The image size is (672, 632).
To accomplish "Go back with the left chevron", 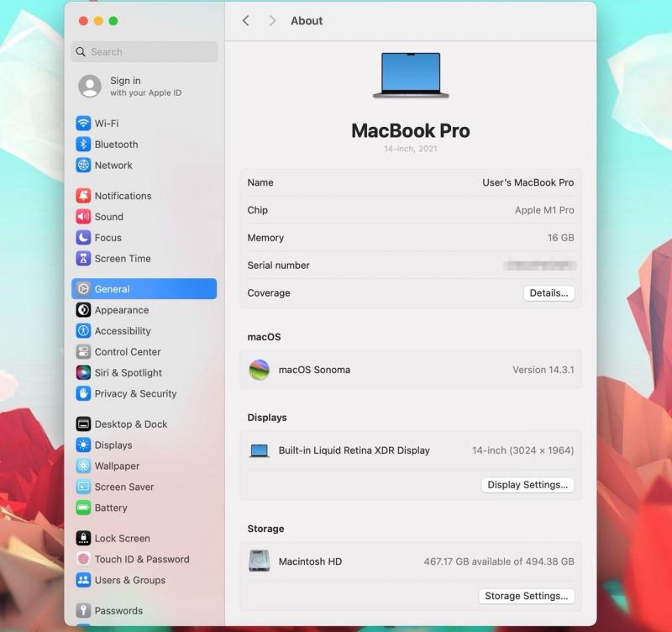I will 245,20.
